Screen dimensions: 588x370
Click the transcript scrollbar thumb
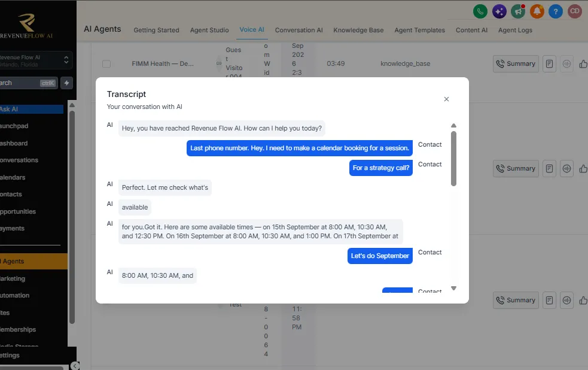[454, 158]
